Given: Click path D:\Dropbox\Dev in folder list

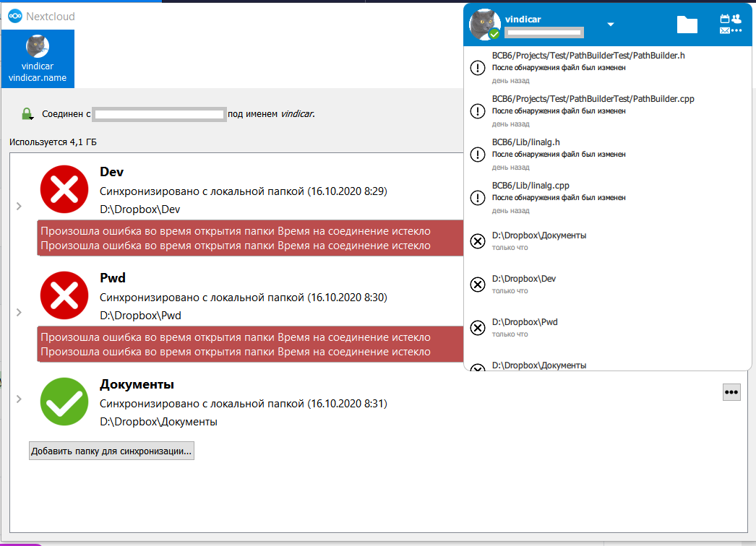Looking at the screenshot, I should (x=139, y=209).
